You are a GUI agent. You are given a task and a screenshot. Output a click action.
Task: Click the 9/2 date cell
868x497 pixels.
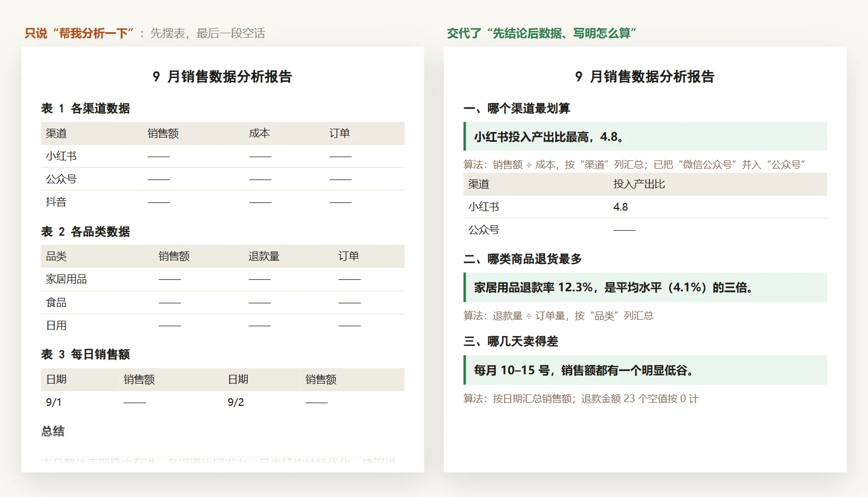236,402
